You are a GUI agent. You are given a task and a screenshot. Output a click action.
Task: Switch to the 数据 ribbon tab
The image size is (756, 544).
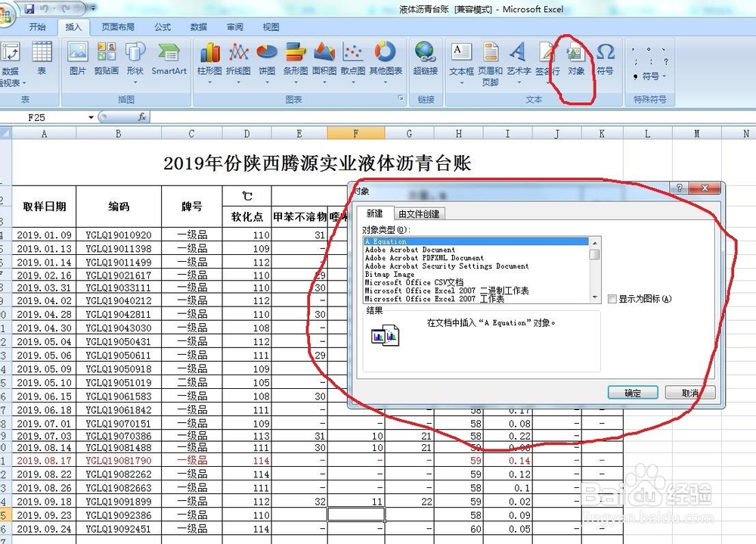(198, 27)
